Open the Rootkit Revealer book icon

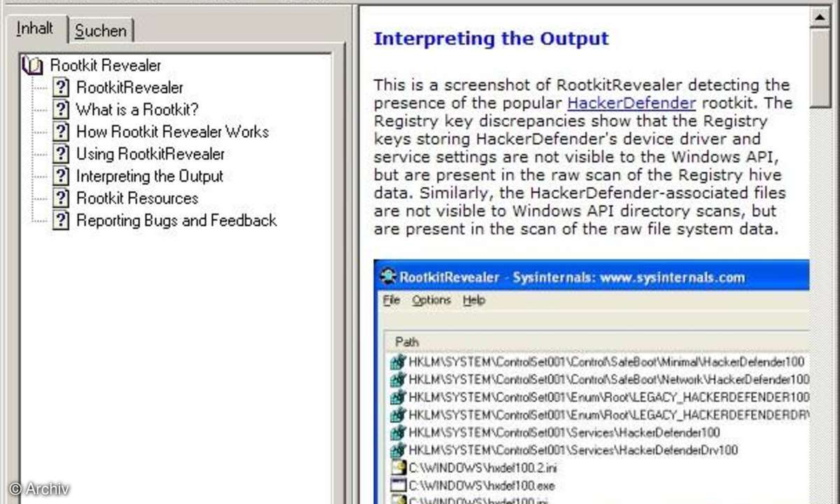pos(32,65)
